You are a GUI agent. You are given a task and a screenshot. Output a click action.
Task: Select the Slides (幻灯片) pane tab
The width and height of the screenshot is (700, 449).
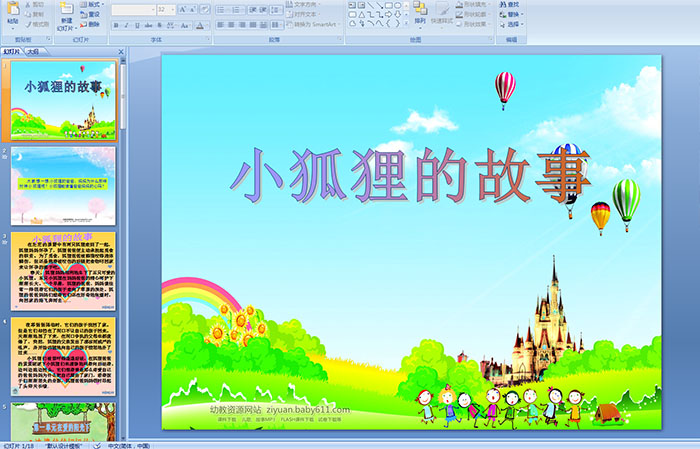click(12, 51)
